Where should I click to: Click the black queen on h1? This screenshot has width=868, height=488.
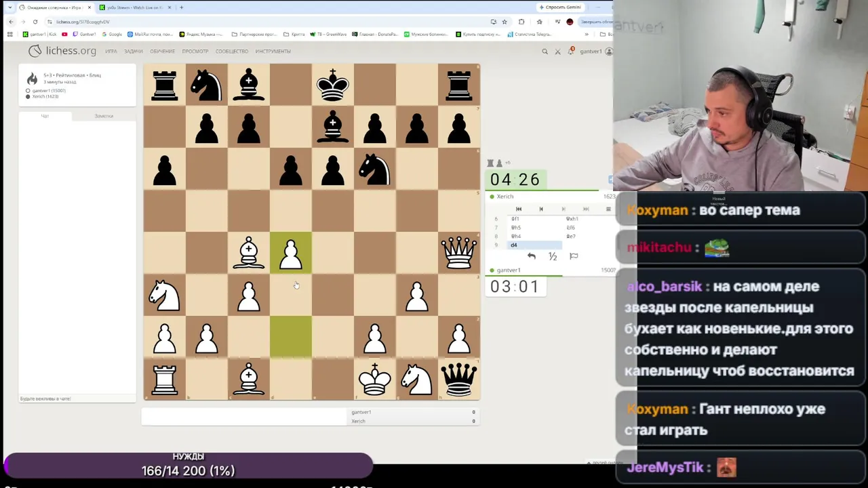click(459, 379)
